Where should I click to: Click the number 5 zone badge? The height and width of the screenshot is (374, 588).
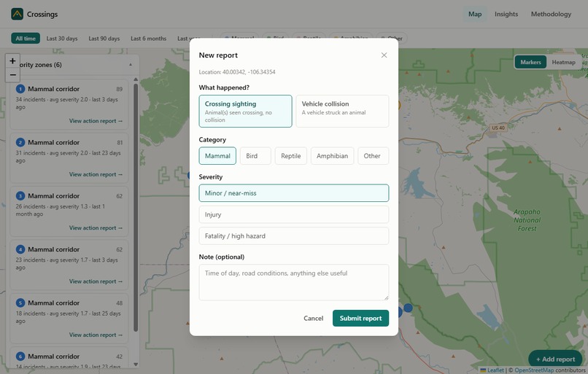(20, 303)
